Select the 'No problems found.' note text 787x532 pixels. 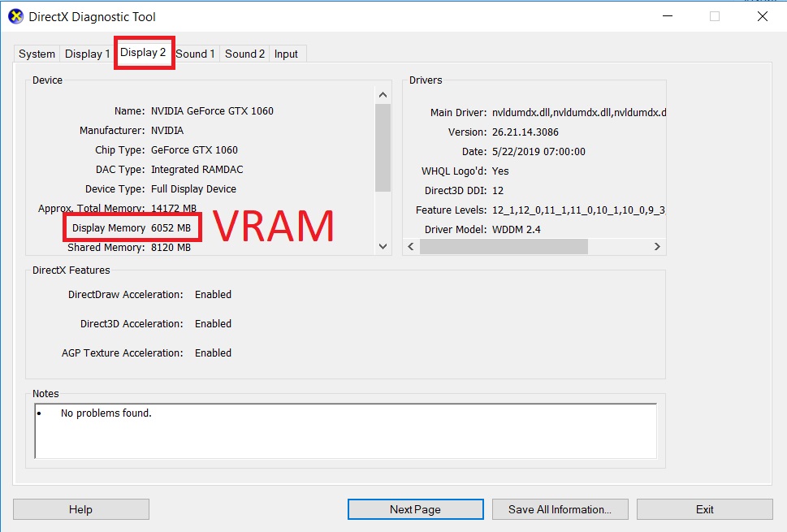(106, 413)
